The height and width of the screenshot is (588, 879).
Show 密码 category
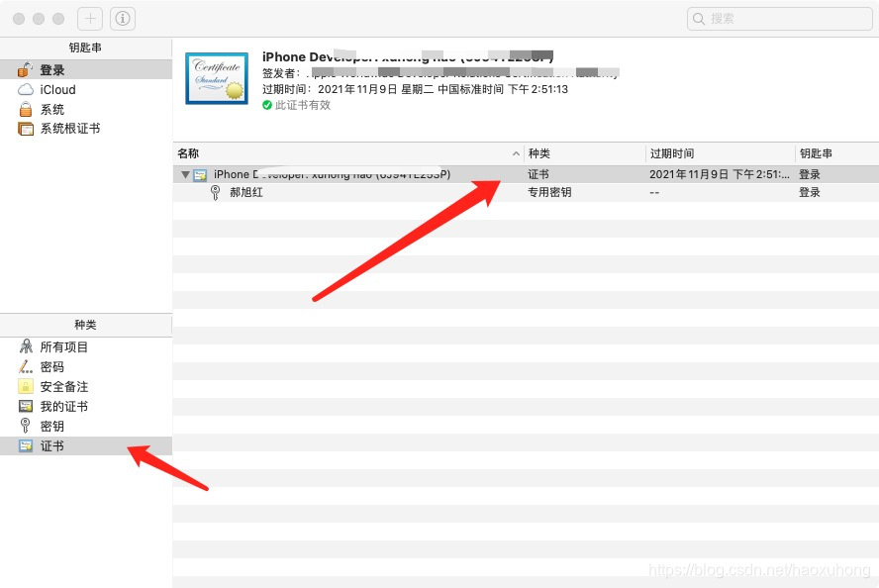coord(86,366)
